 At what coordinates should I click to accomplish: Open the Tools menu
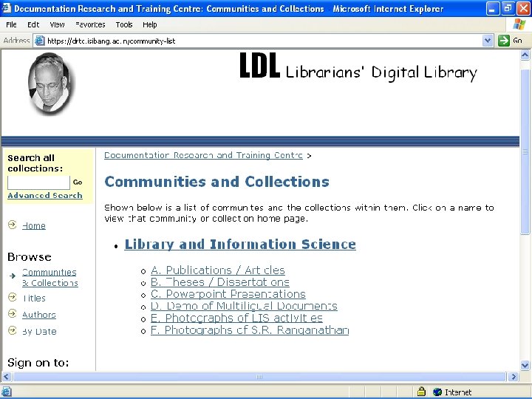(x=124, y=24)
